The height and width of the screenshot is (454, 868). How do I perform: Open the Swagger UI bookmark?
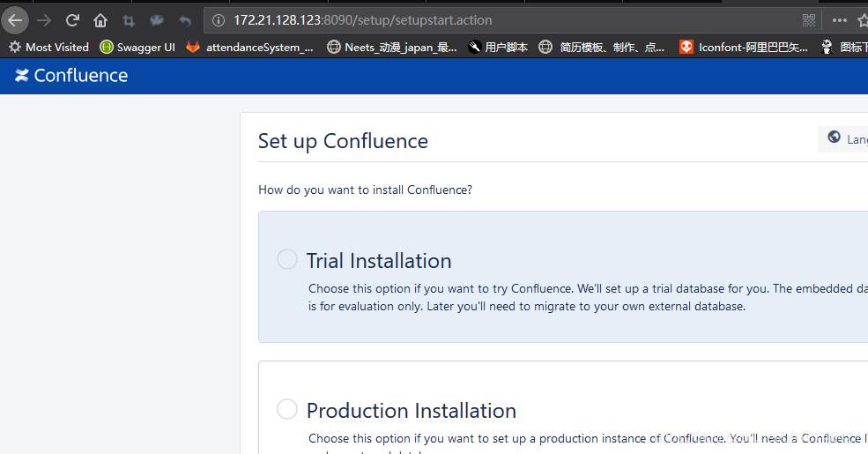click(x=137, y=47)
